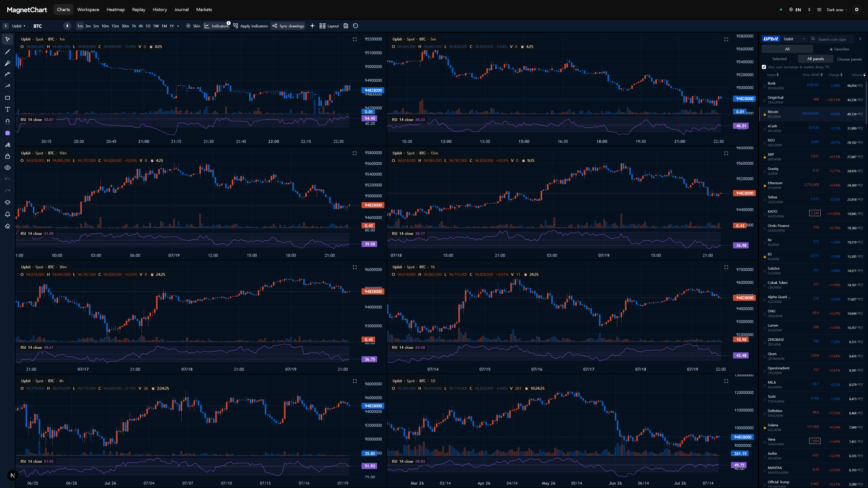Toggle favorite star for Bonk

point(764,86)
